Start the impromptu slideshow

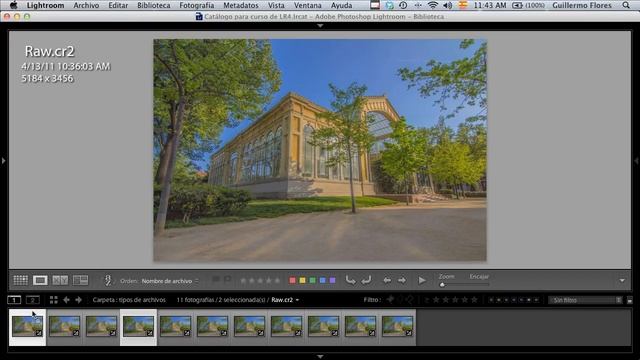[x=422, y=280]
